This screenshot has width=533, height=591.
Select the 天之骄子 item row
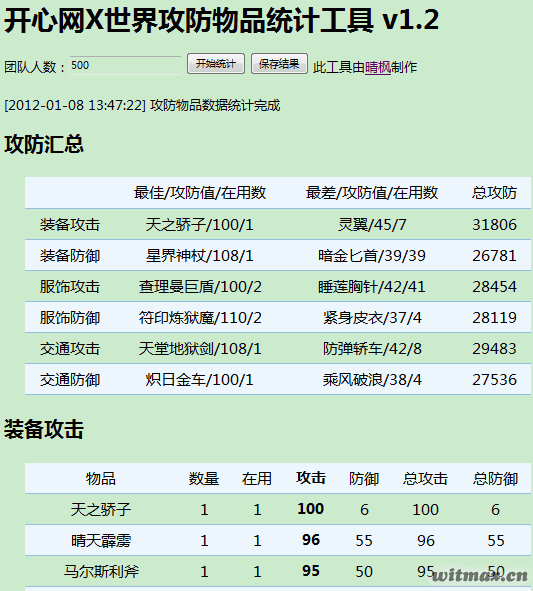click(x=278, y=509)
